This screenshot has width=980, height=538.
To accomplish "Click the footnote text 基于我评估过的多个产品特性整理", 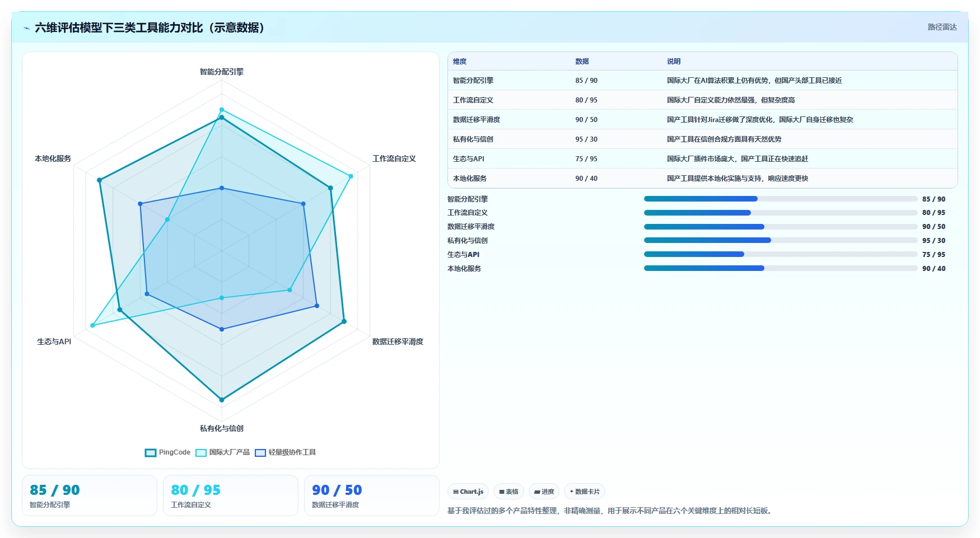I will 612,511.
